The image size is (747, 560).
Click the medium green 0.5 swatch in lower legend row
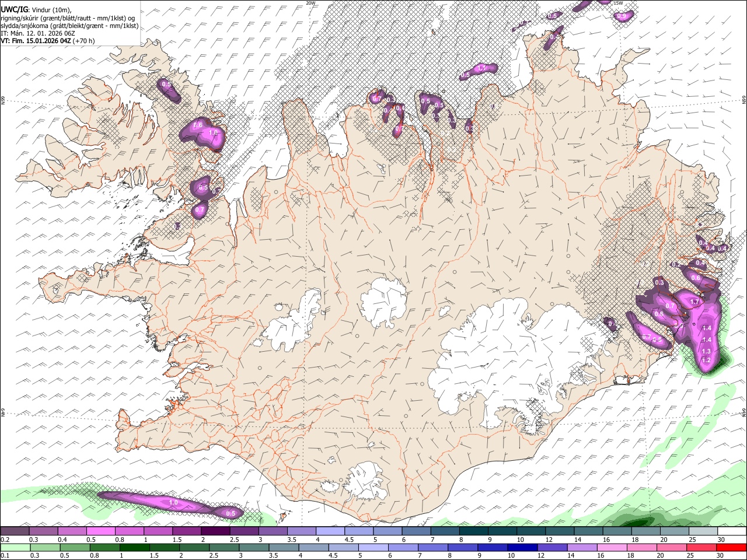click(x=75, y=547)
